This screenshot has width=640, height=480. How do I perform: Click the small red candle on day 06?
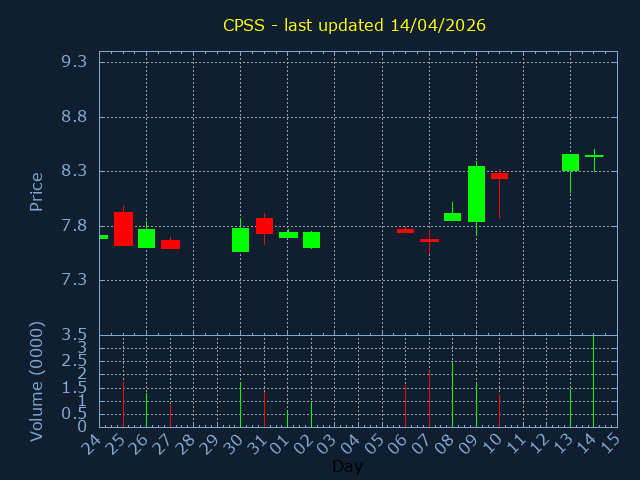[405, 231]
